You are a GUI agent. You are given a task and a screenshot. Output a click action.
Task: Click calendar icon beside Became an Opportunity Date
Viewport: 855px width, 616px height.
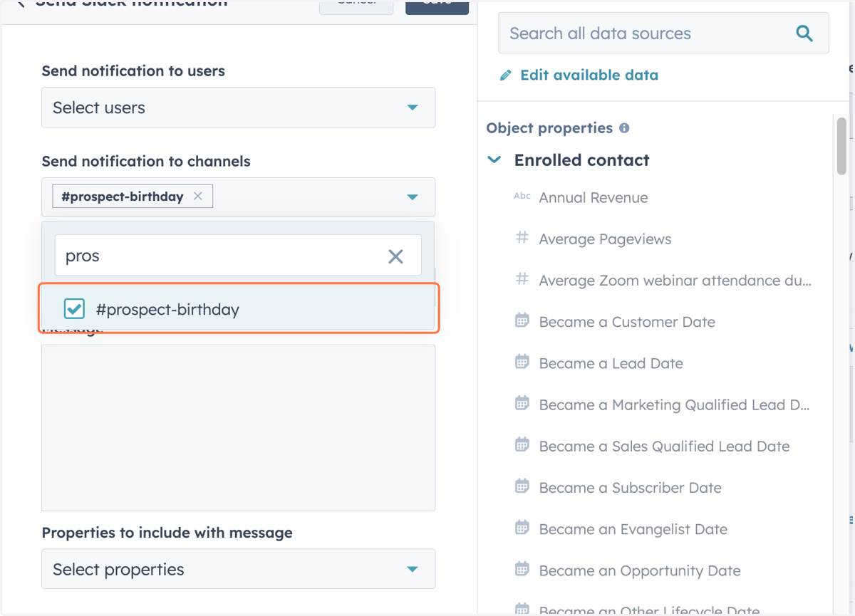point(522,569)
